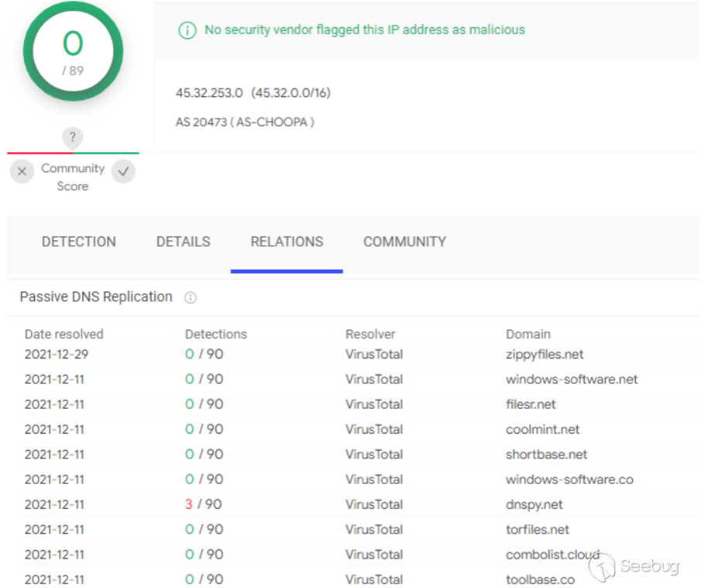Open the torfiles.net domain entry
Image resolution: width=701 pixels, height=588 pixels.
(x=537, y=529)
